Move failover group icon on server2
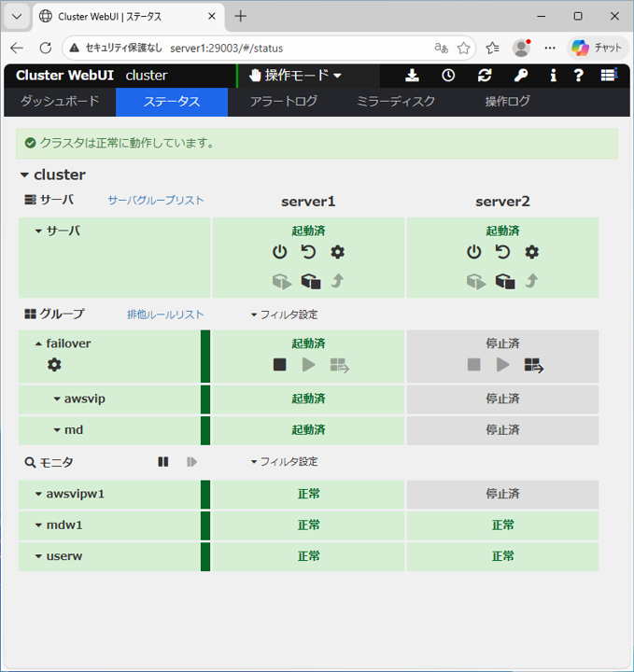Image resolution: width=634 pixels, height=672 pixels. point(533,366)
